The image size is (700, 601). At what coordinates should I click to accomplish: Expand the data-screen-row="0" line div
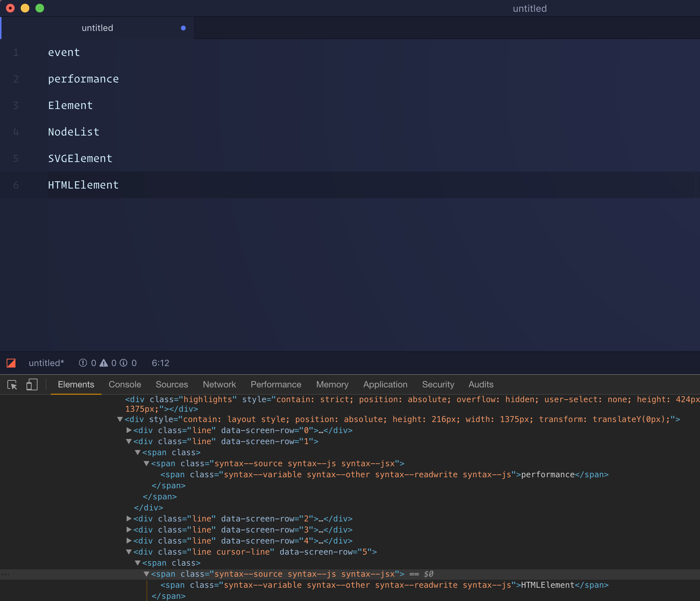(129, 430)
